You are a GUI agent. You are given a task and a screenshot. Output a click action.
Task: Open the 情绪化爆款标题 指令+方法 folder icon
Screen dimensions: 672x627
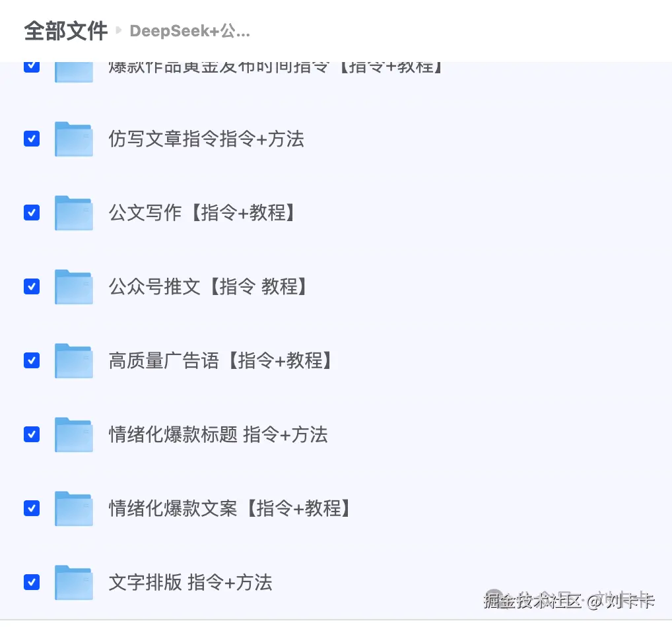pyautogui.click(x=73, y=434)
